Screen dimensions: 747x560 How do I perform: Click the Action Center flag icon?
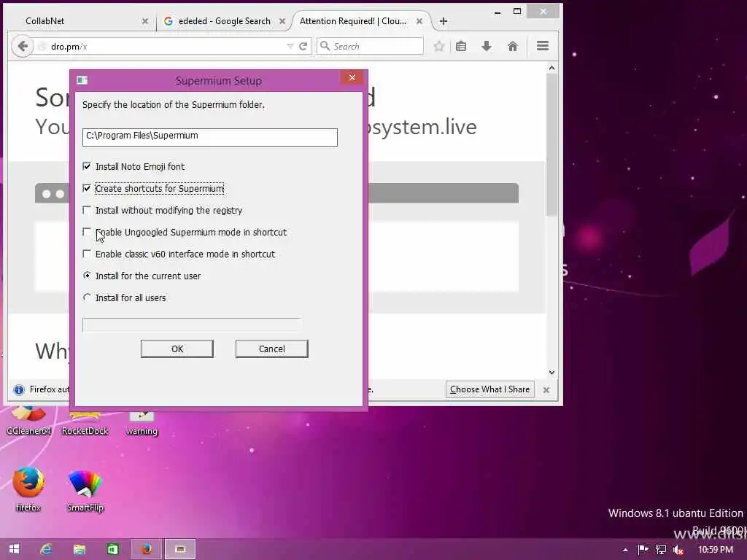[643, 550]
